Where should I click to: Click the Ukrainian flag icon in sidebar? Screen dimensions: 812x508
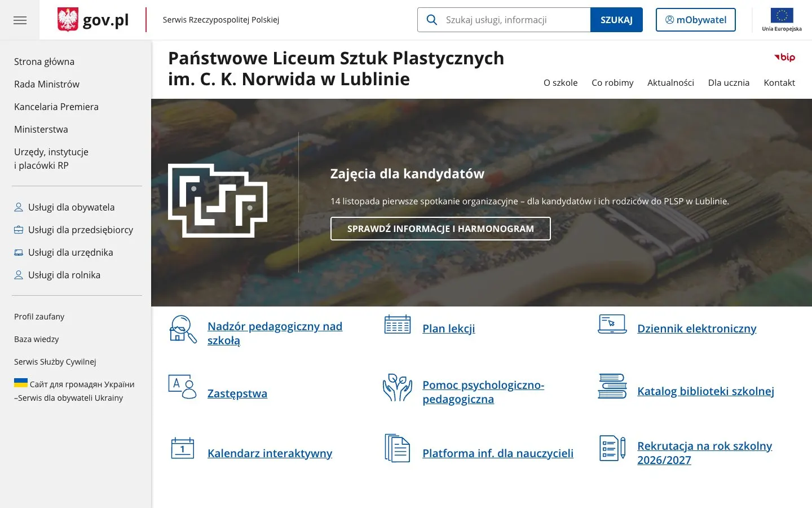pos(21,383)
